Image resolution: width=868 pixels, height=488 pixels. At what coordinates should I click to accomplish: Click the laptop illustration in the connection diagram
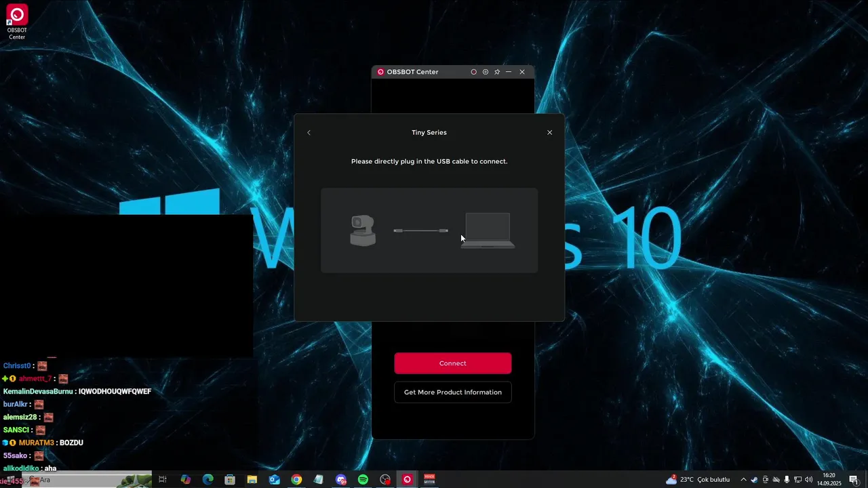tap(488, 230)
